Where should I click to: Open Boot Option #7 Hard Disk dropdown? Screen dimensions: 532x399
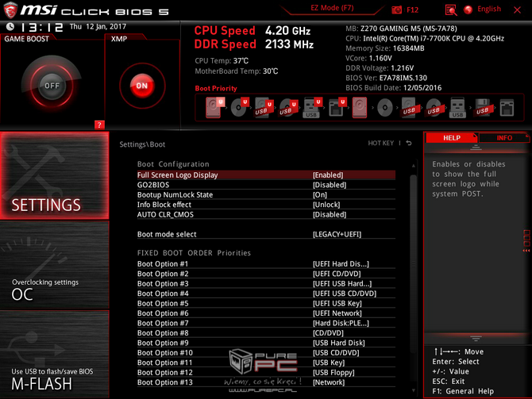pos(341,323)
